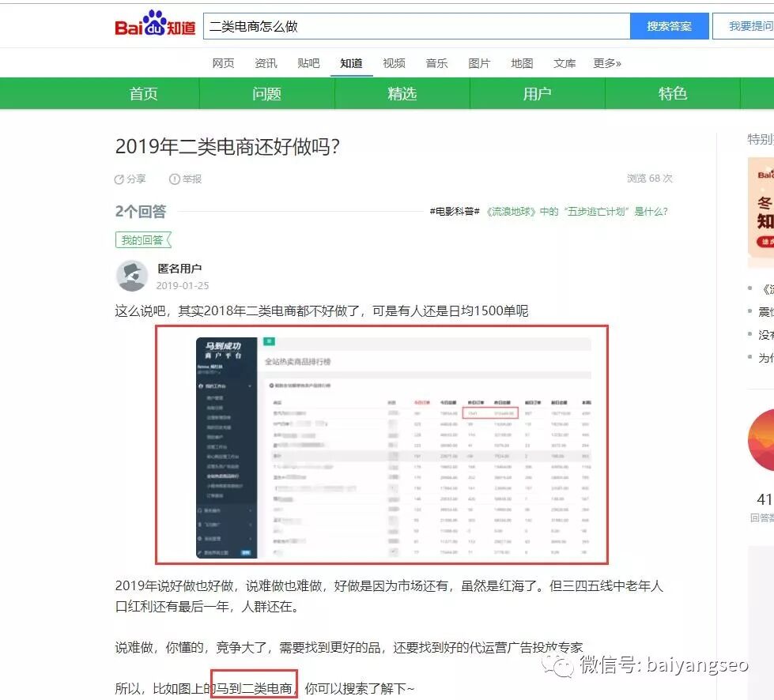Click the answer date 2019-01-25
The width and height of the screenshot is (774, 700).
[183, 286]
